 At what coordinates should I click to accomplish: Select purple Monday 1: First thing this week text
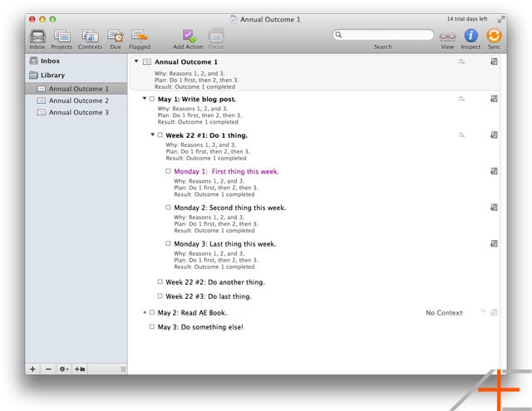226,171
